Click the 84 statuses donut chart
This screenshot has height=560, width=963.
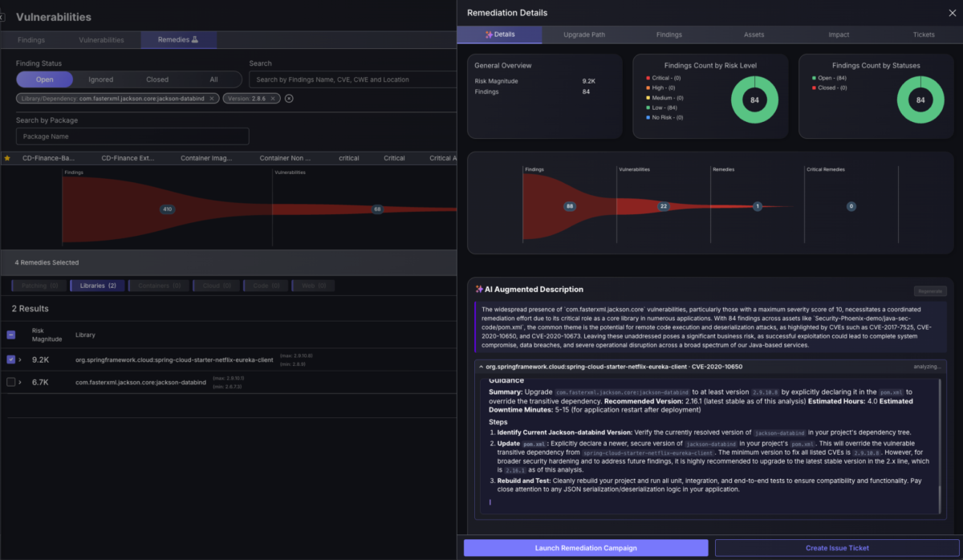coord(920,100)
